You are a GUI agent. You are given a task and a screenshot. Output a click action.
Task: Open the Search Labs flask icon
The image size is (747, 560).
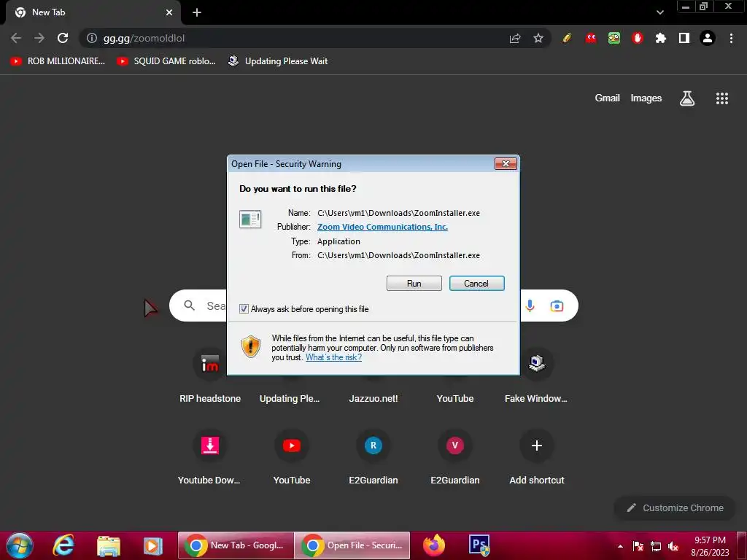tap(687, 98)
